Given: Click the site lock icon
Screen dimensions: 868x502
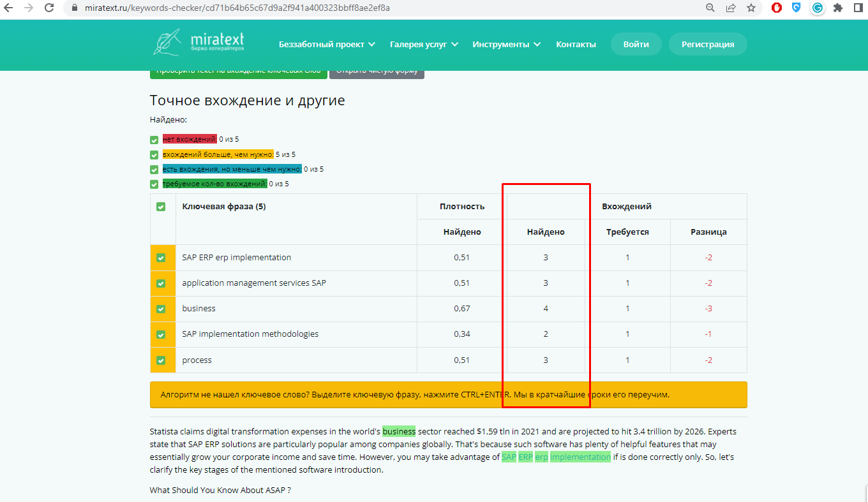Looking at the screenshot, I should [75, 8].
